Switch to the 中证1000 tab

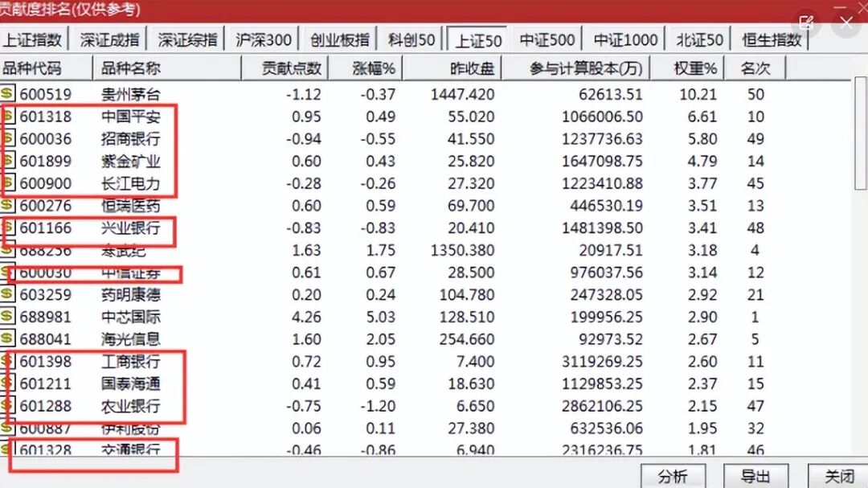[625, 40]
